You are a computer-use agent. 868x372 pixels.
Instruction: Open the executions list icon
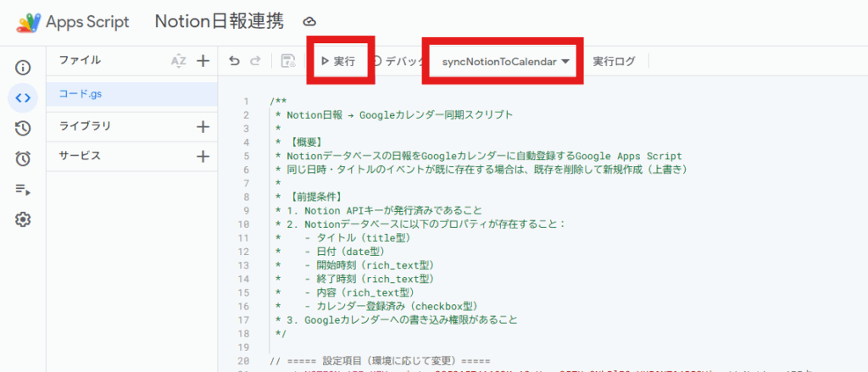point(23,190)
